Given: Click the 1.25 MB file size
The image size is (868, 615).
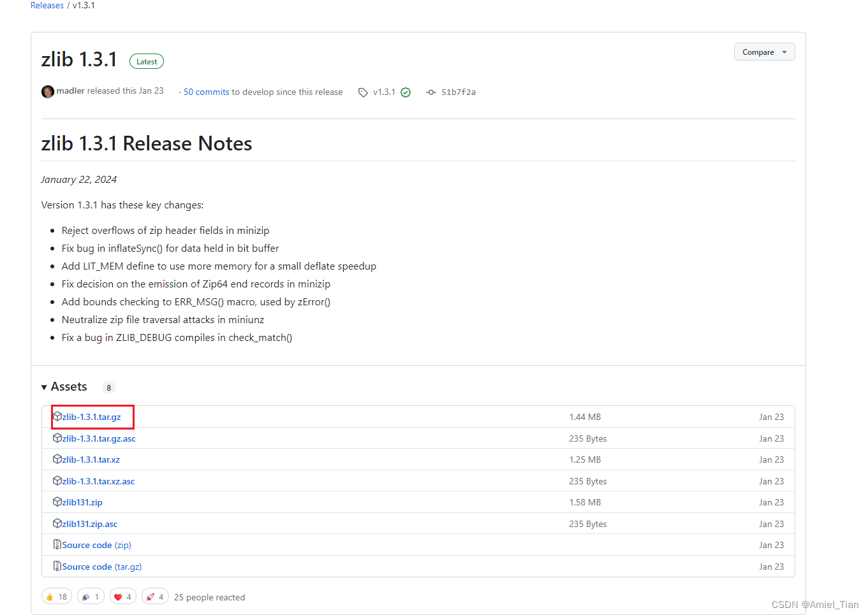Looking at the screenshot, I should (585, 459).
